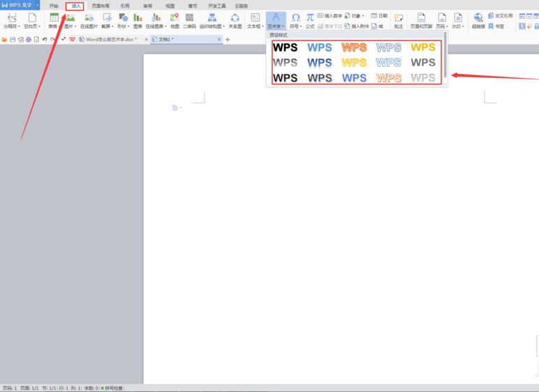Screen dimensions: 539x392
Task: Insert 日期 date
Action: pyautogui.click(x=379, y=16)
